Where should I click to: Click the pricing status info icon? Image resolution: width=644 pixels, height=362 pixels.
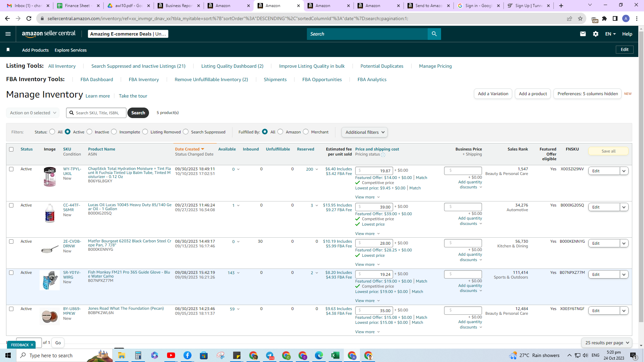(x=383, y=155)
